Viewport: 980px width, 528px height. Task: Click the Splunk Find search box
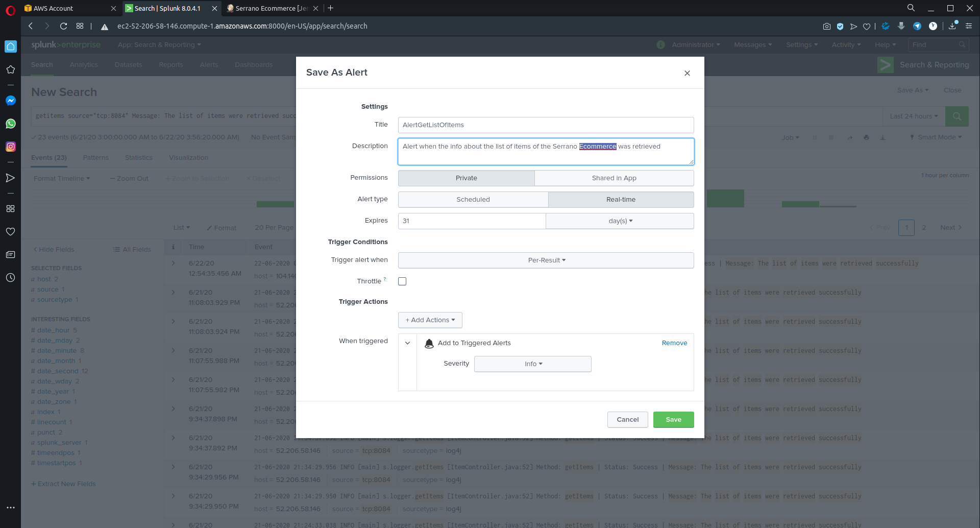938,45
